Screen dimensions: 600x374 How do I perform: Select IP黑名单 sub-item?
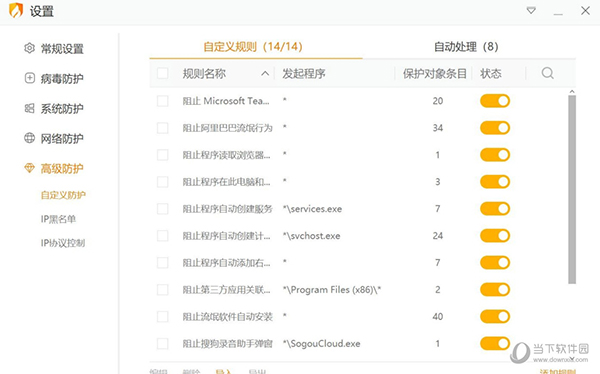click(x=58, y=219)
